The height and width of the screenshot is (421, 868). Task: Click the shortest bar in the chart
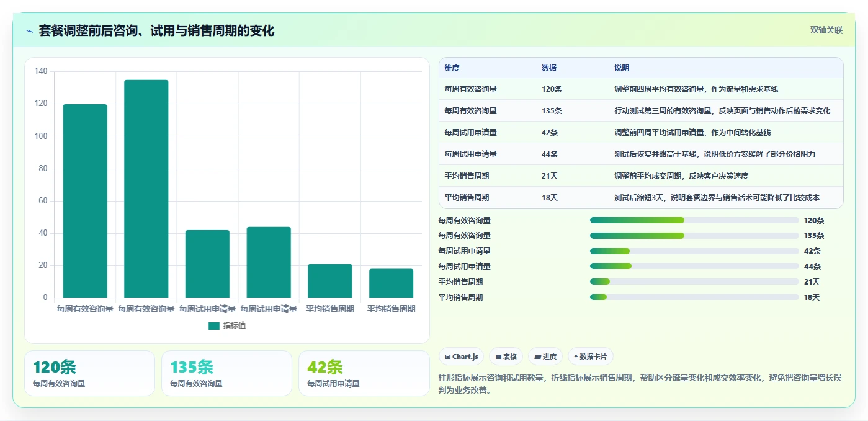click(x=391, y=283)
